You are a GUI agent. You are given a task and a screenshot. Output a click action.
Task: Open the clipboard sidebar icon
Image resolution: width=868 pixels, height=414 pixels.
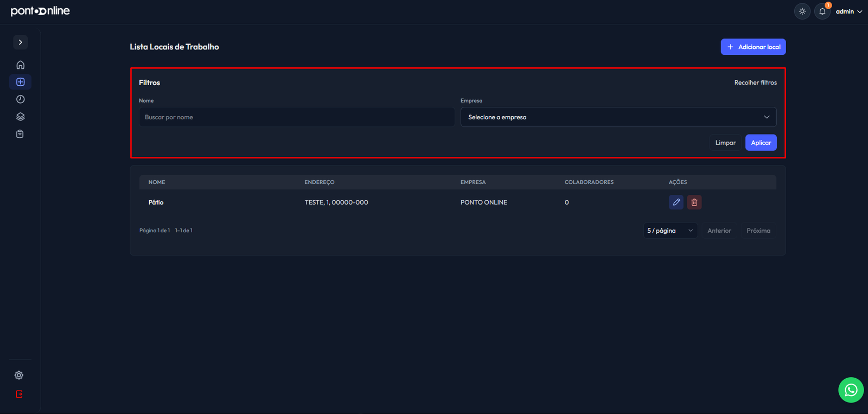pyautogui.click(x=20, y=134)
